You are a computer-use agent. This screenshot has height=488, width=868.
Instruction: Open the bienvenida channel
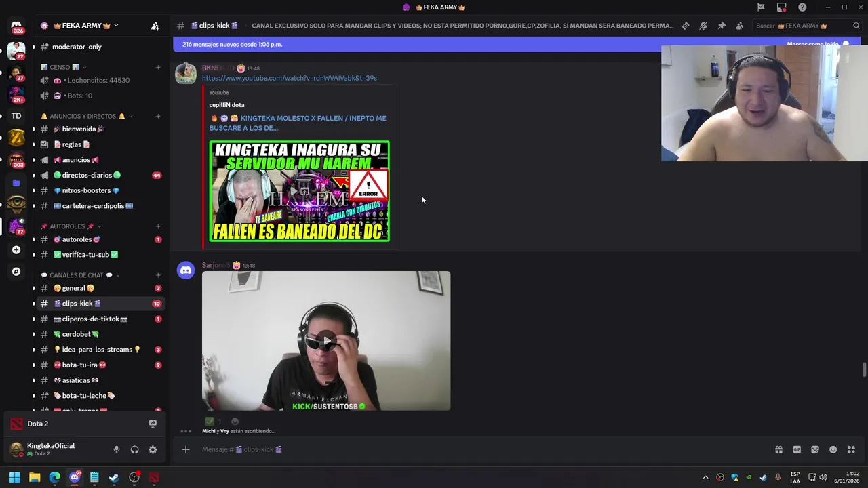[x=100, y=129]
